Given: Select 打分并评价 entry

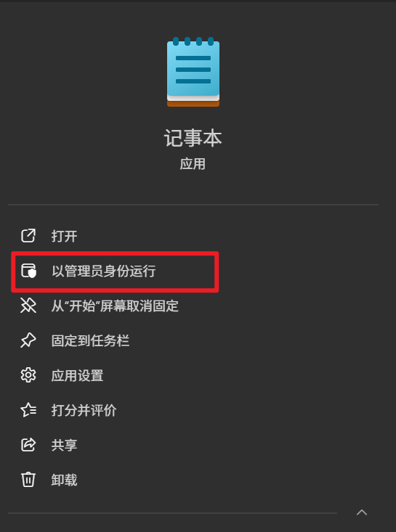Looking at the screenshot, I should (84, 410).
